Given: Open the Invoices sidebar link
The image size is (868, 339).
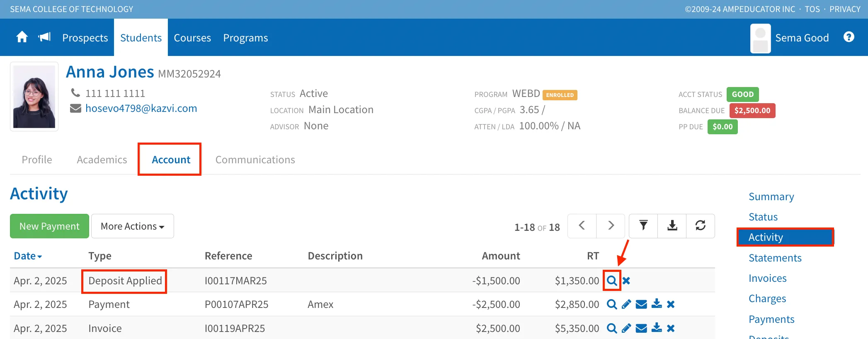Looking at the screenshot, I should click(x=768, y=278).
